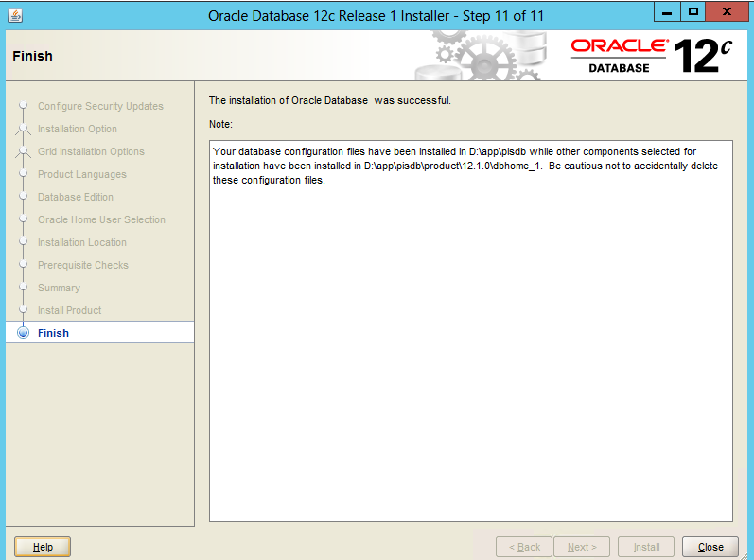Select Prerequisite Checks in sidebar
The height and width of the screenshot is (560, 754).
[82, 265]
